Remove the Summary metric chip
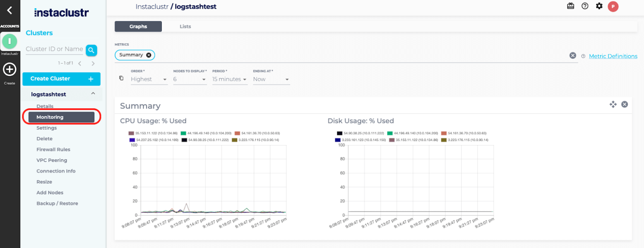This screenshot has width=644, height=248. [x=149, y=55]
